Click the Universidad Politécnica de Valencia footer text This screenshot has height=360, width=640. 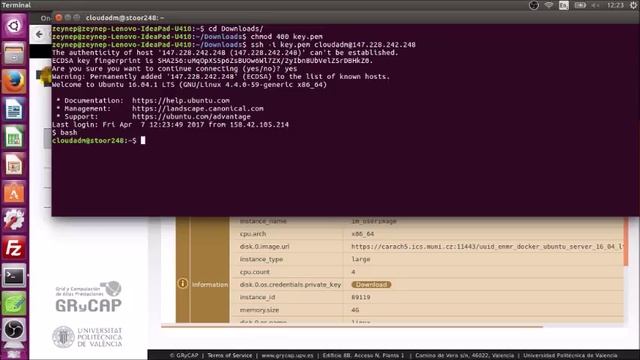click(x=570, y=356)
